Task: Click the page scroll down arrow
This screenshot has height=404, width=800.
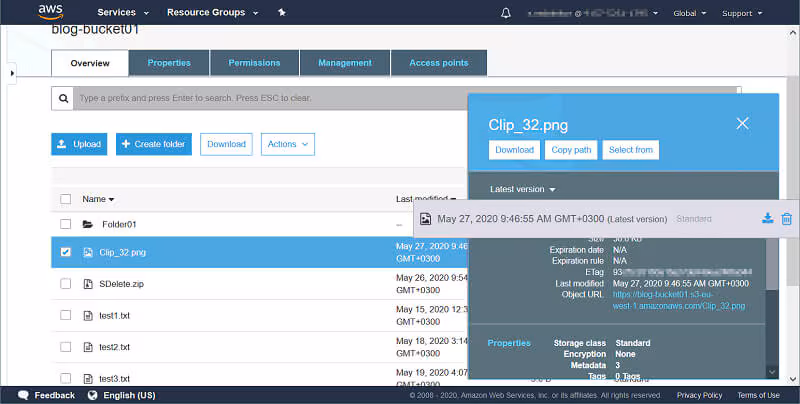Action: tap(793, 379)
